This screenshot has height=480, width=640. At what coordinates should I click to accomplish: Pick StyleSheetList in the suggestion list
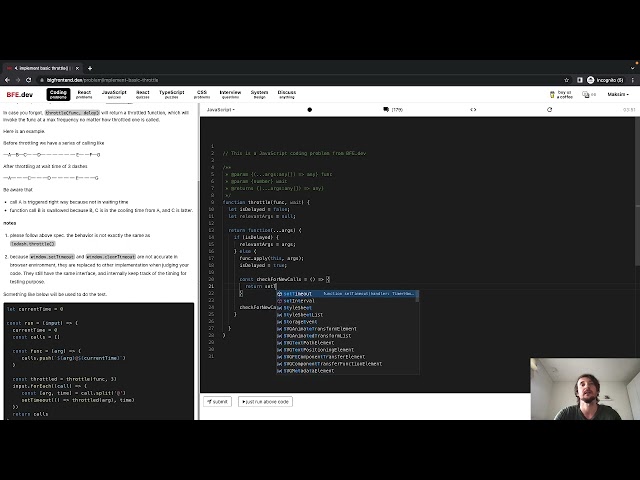(347, 315)
